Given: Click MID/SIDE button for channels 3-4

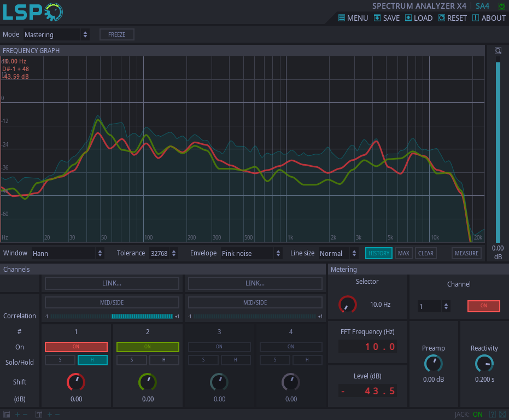Looking at the screenshot, I should tap(255, 302).
